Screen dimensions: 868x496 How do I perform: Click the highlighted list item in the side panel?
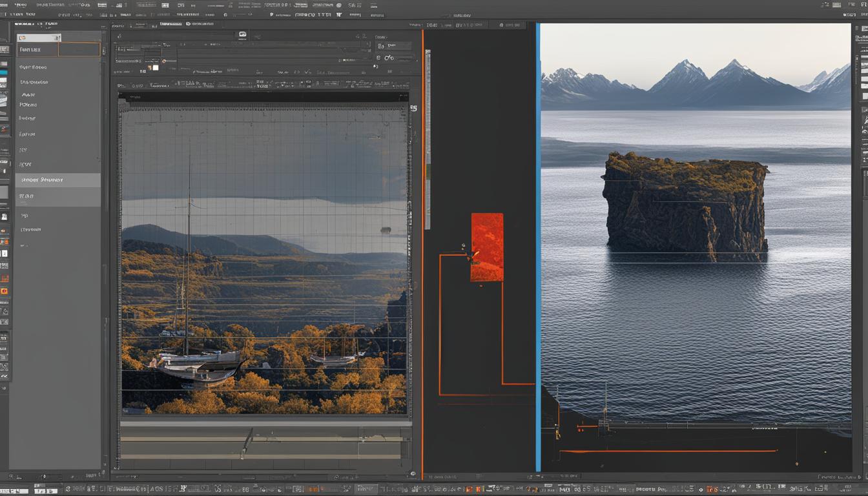(58, 180)
